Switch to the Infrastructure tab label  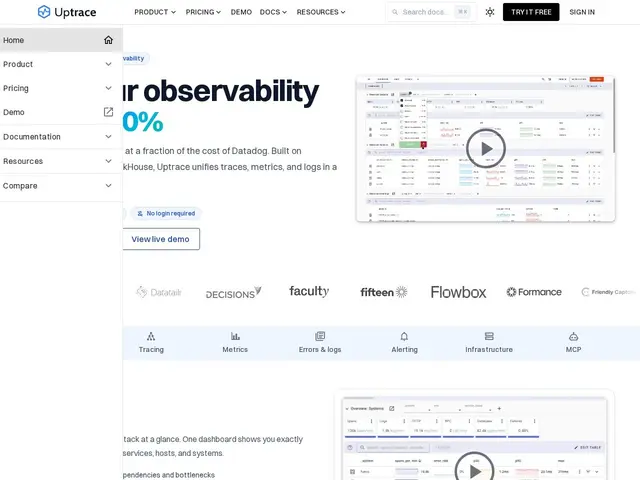click(489, 349)
